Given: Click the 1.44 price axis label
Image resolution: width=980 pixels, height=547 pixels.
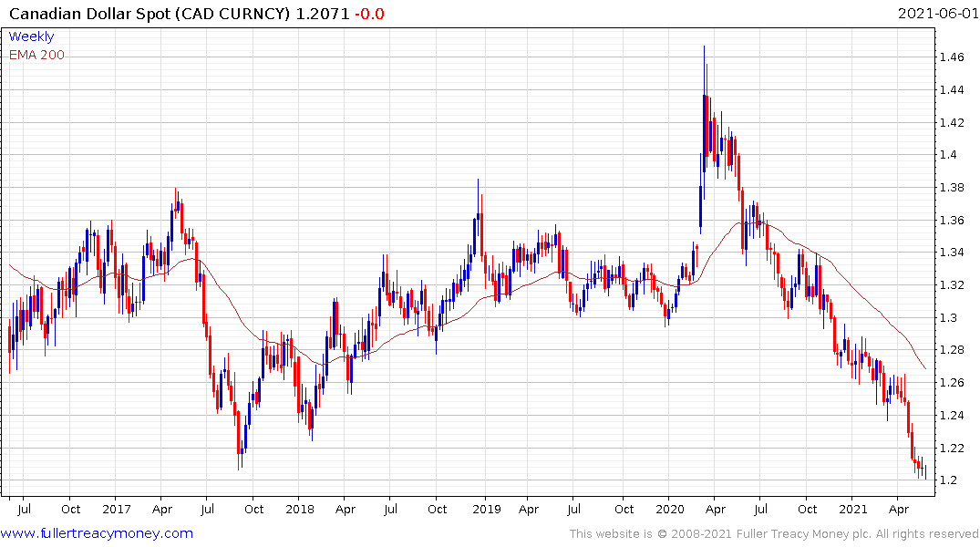Looking at the screenshot, I should pyautogui.click(x=952, y=90).
